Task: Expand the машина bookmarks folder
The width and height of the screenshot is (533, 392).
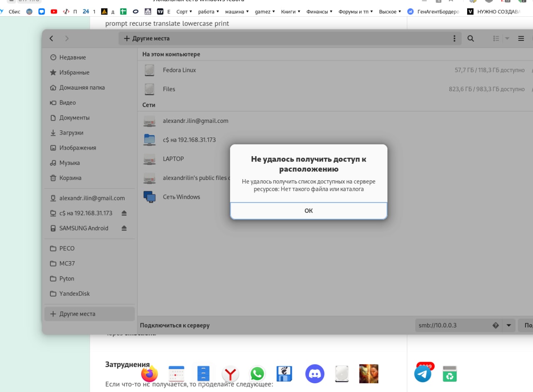Action: (x=237, y=12)
